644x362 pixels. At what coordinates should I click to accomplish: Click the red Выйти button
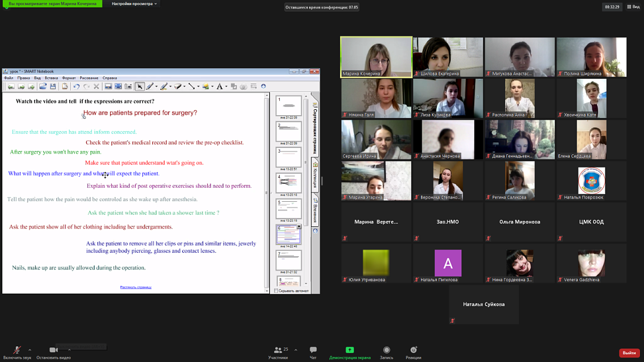[629, 353]
